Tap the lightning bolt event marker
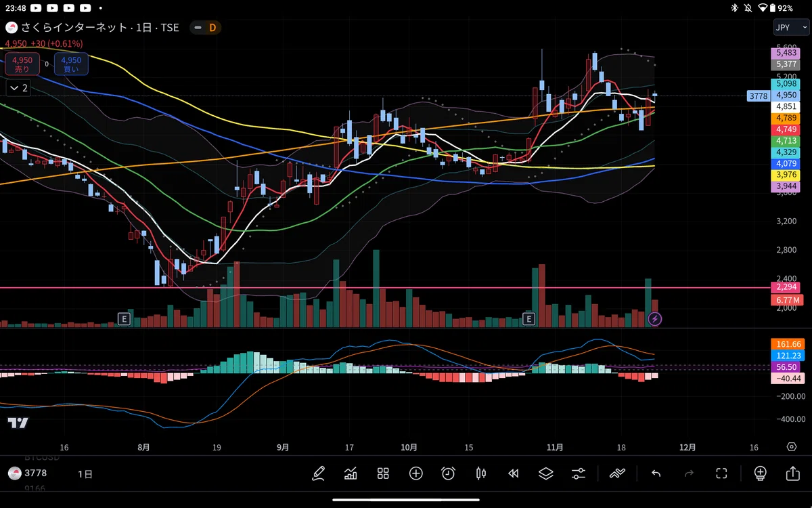 click(x=654, y=318)
